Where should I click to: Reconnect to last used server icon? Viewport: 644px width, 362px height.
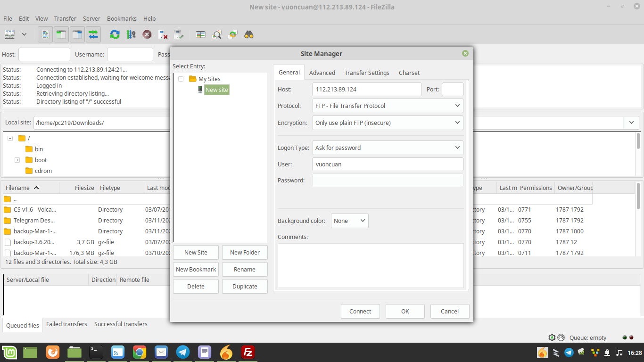pyautogui.click(x=179, y=34)
